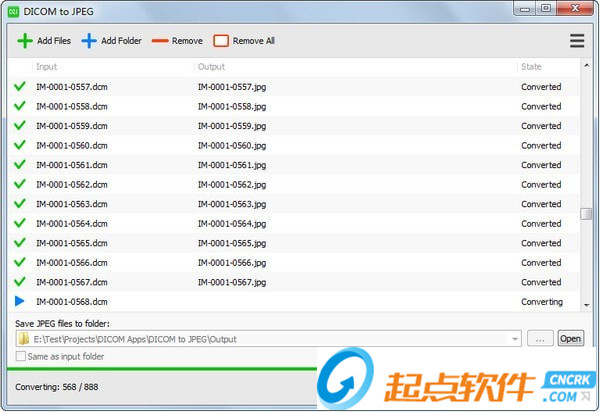Click the scrollbar up arrow
The image size is (600, 412).
tap(586, 65)
